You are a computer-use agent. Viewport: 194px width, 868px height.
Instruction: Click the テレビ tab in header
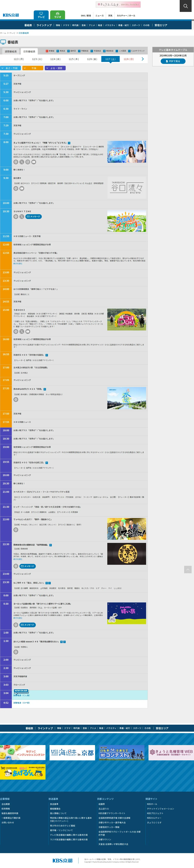click(x=41, y=15)
